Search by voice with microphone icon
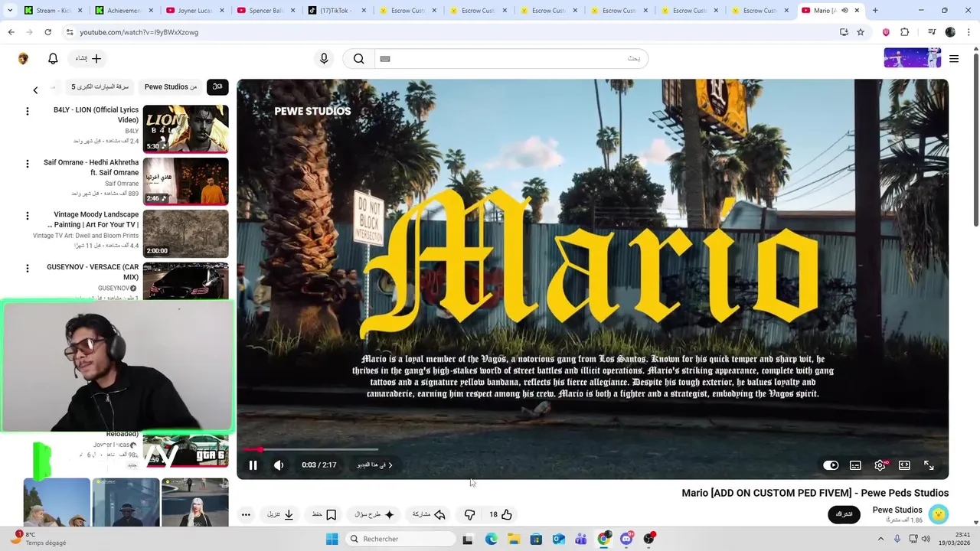980x551 pixels. [x=324, y=59]
